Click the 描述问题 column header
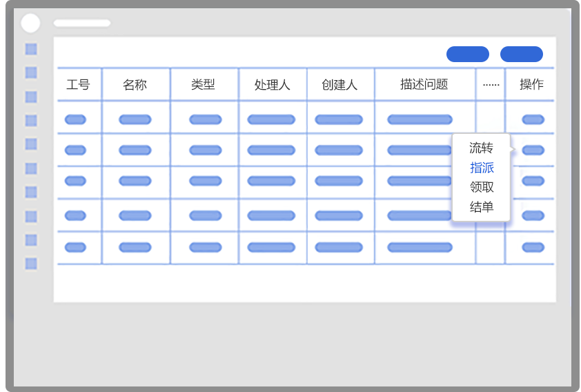The width and height of the screenshot is (581, 392). [424, 84]
